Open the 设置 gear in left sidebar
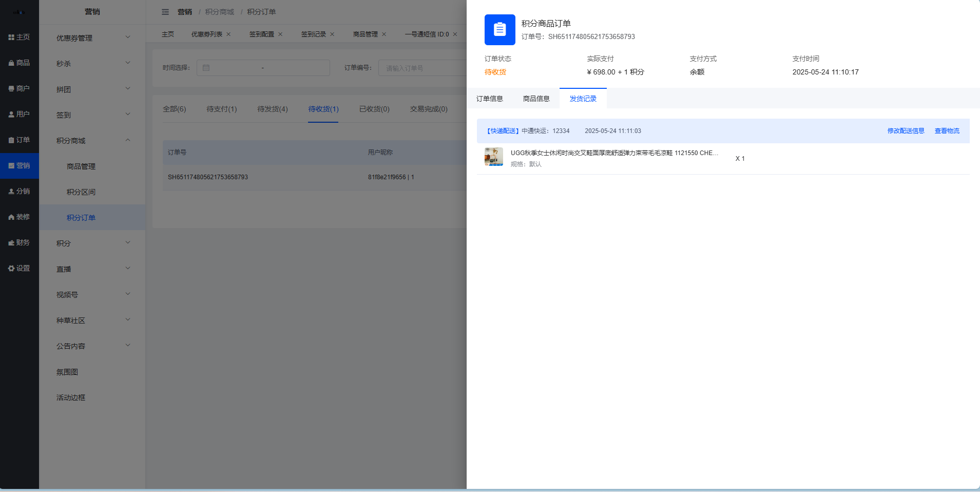The height and width of the screenshot is (492, 980). click(x=19, y=268)
